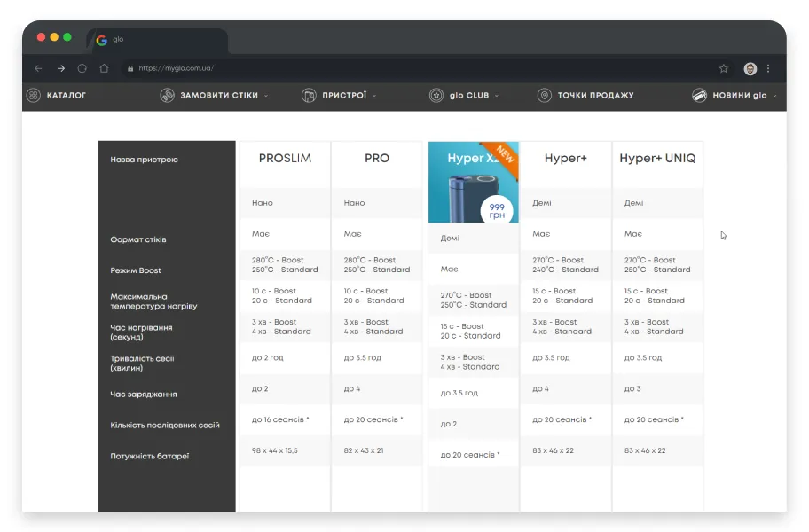809x532 pixels.
Task: Reload the page with the refresh icon
Action: click(x=82, y=68)
